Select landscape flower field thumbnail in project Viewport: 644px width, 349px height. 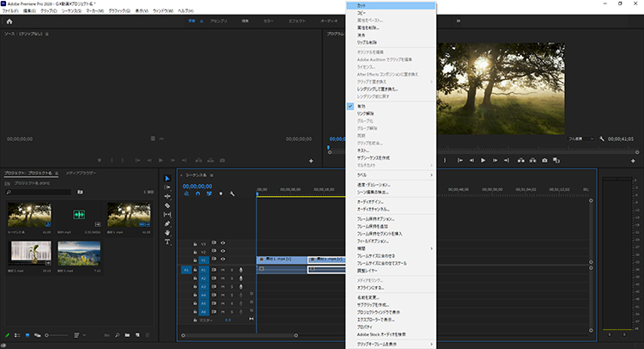[x=79, y=253]
